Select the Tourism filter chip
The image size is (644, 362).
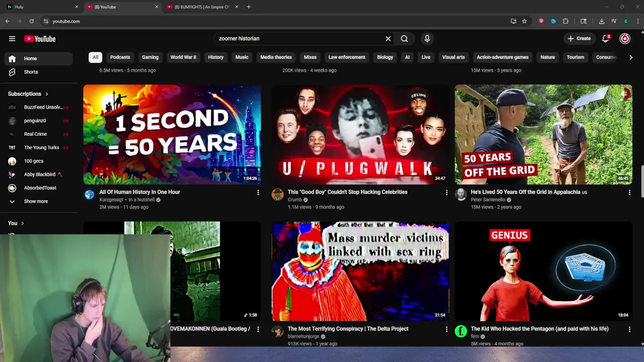[x=576, y=57]
